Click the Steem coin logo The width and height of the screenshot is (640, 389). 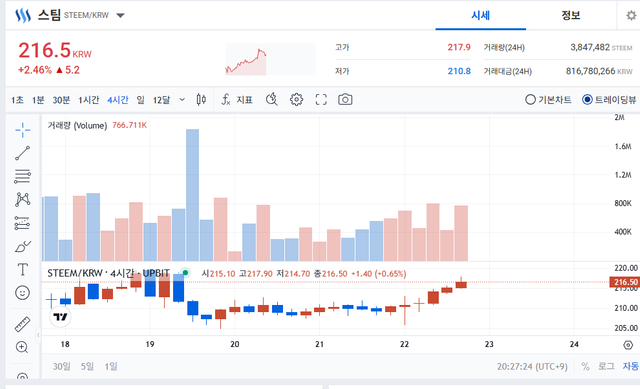point(23,16)
